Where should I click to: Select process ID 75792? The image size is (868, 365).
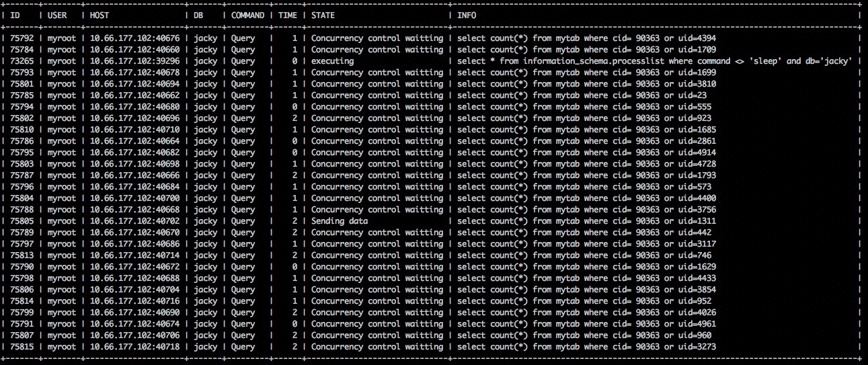[x=22, y=38]
